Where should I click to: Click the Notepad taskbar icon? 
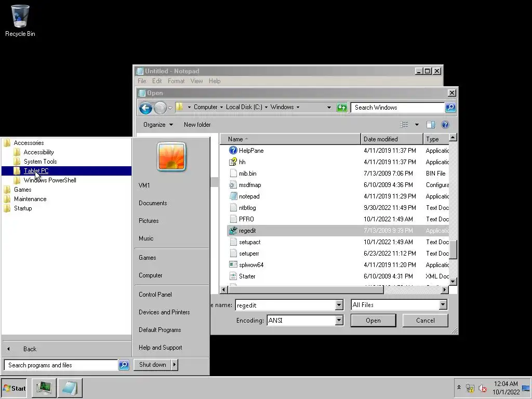(x=70, y=388)
